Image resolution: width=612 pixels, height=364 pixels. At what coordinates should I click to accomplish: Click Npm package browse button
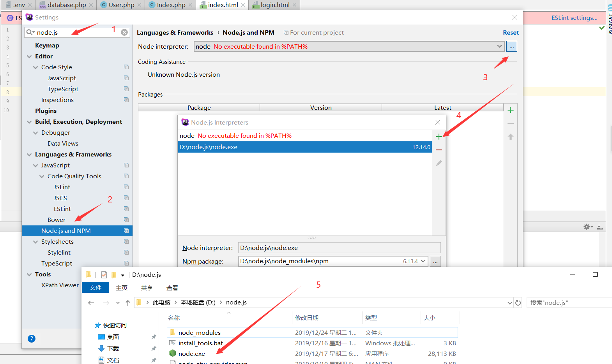pos(435,261)
